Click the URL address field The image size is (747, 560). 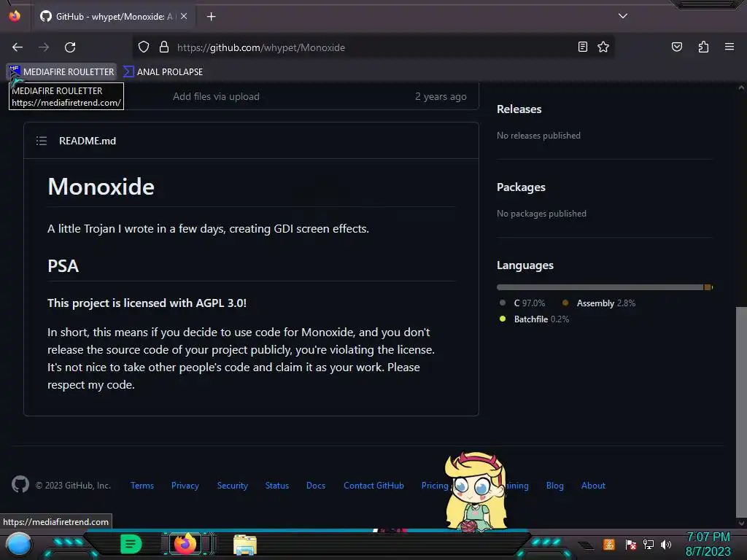pos(373,47)
